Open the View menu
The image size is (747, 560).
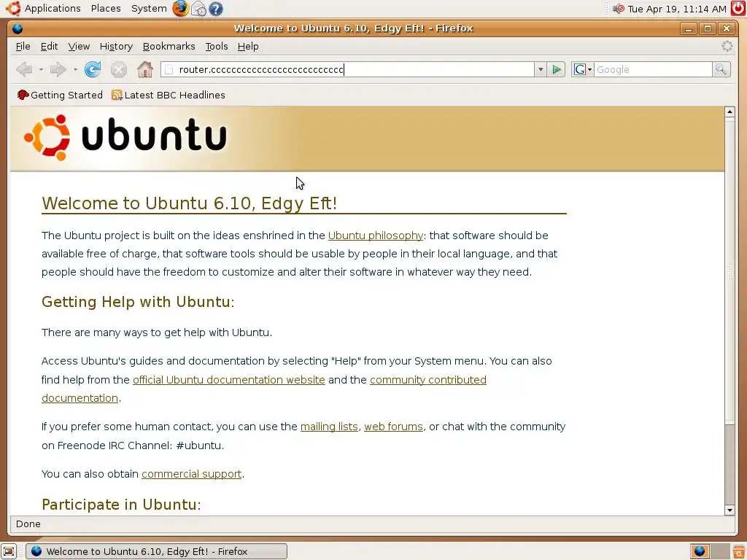(79, 46)
